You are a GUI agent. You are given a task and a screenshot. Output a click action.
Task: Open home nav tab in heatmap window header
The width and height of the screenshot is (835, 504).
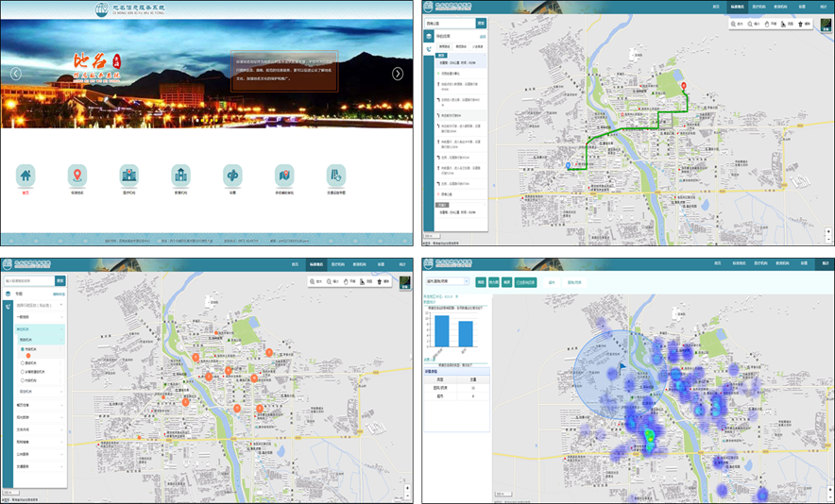click(718, 263)
